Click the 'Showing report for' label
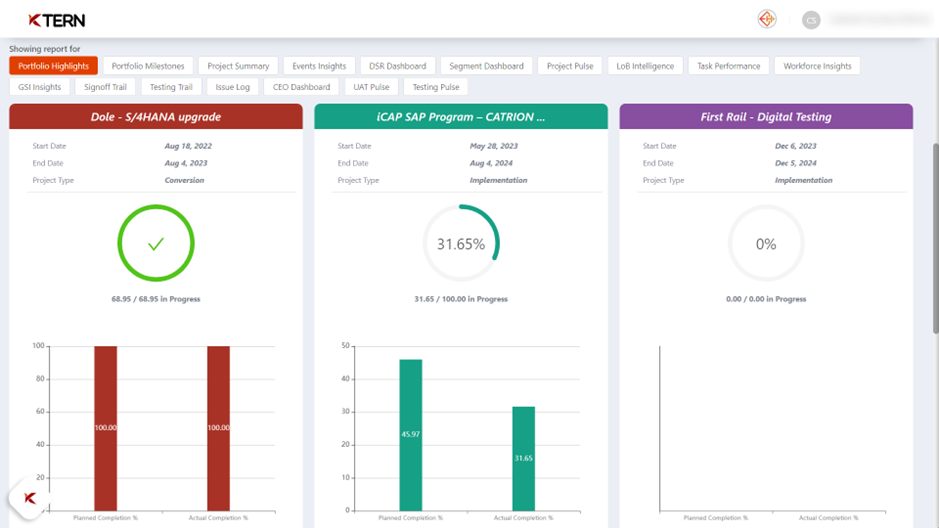This screenshot has height=528, width=939. (x=44, y=49)
